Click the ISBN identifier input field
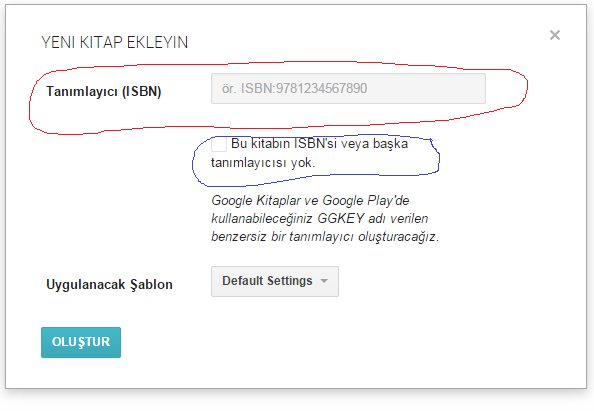 (x=348, y=89)
